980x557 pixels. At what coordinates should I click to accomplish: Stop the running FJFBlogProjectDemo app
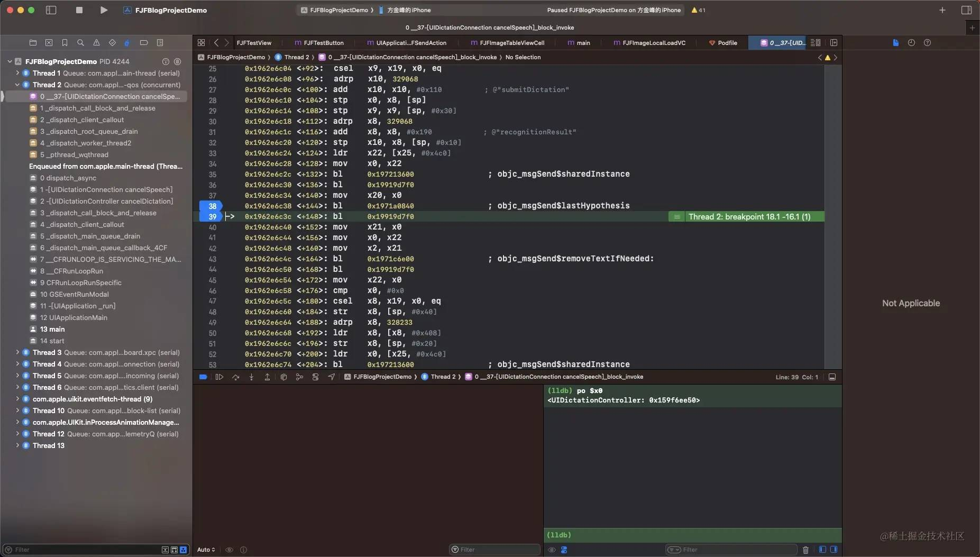click(79, 10)
